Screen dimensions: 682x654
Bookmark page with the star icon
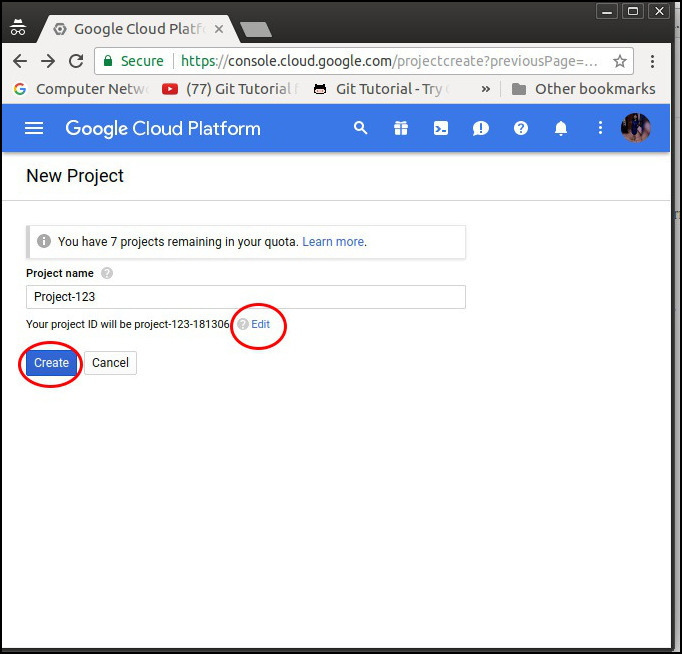click(x=620, y=61)
